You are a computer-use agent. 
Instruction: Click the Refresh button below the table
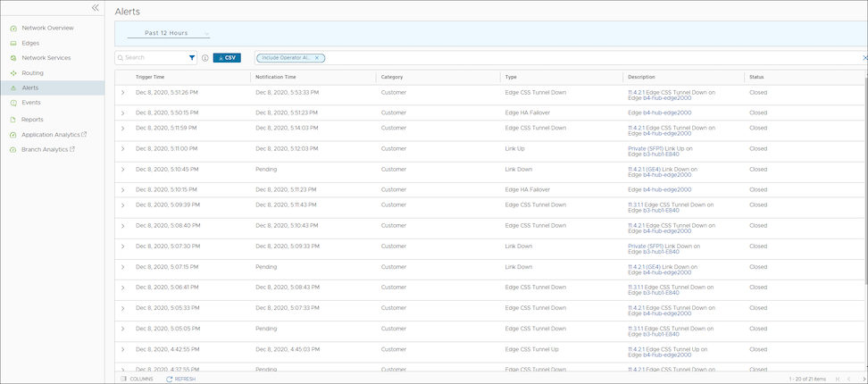(180, 380)
